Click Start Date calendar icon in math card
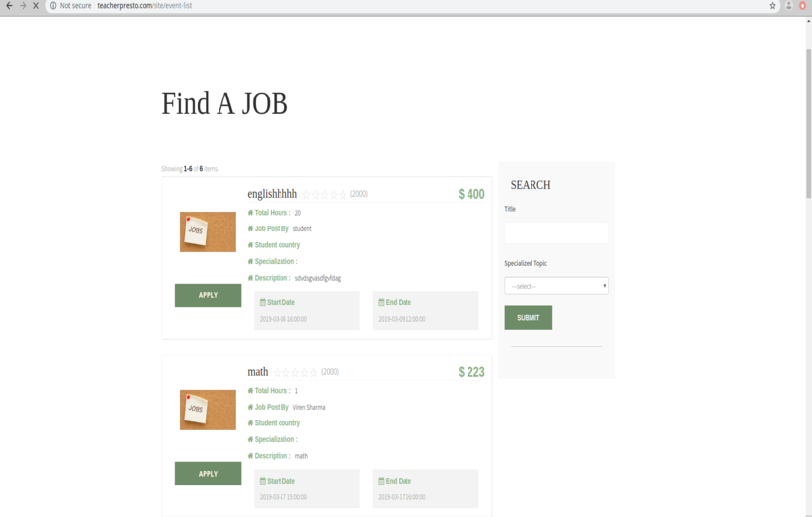The width and height of the screenshot is (812, 517). click(263, 481)
